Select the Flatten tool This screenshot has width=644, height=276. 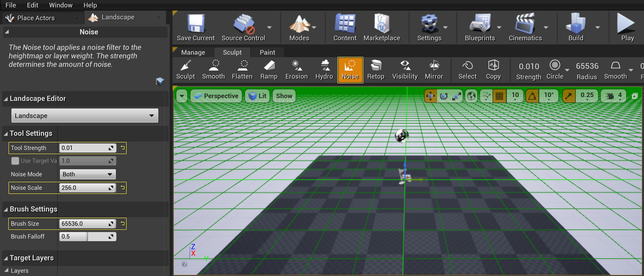coord(242,70)
